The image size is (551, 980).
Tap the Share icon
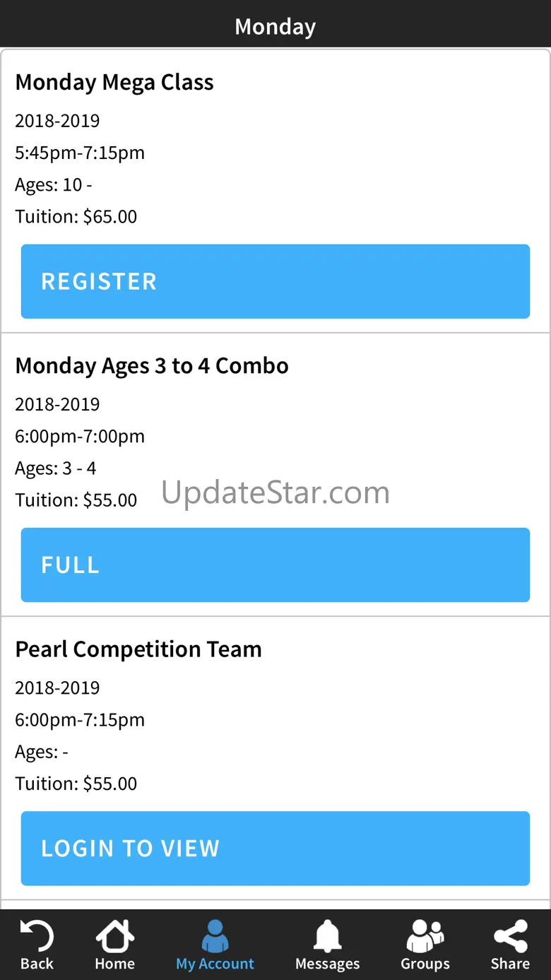(510, 935)
